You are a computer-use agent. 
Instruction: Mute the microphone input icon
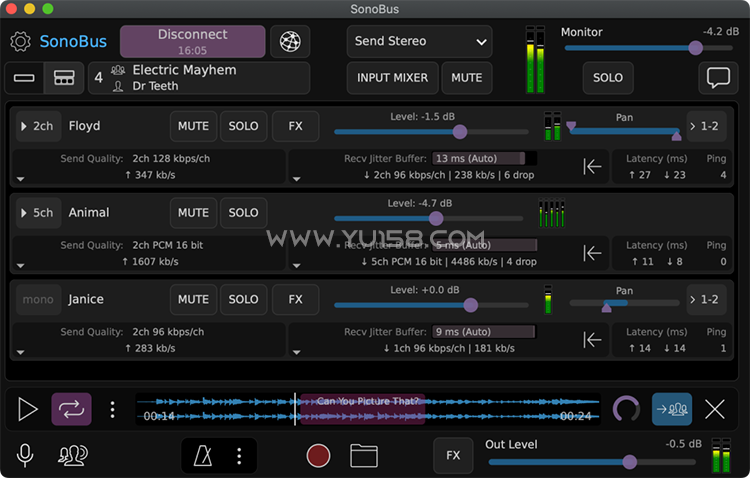pos(25,455)
